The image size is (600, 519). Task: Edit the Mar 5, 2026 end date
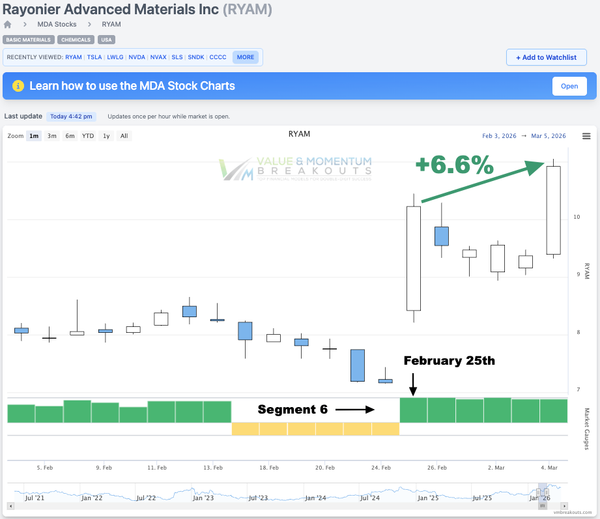(548, 136)
